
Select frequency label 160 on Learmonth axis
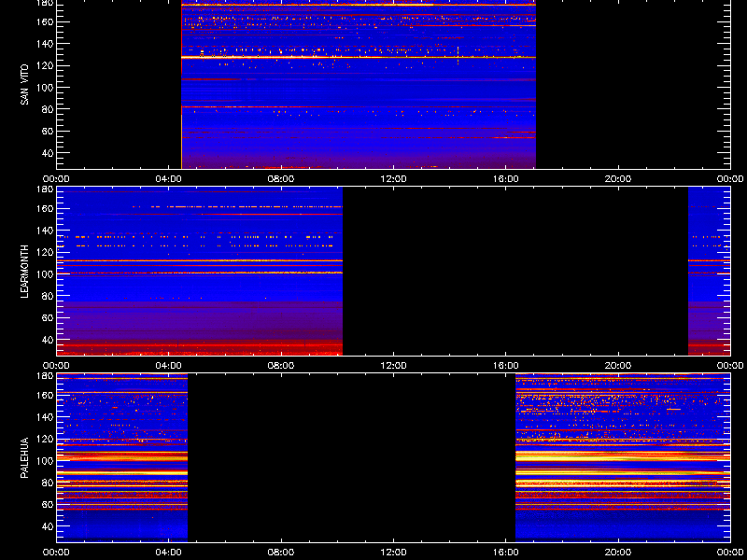point(44,208)
